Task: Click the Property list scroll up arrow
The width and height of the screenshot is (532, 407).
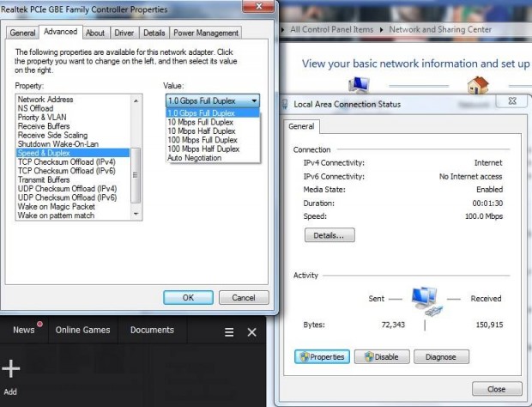Action: click(136, 100)
